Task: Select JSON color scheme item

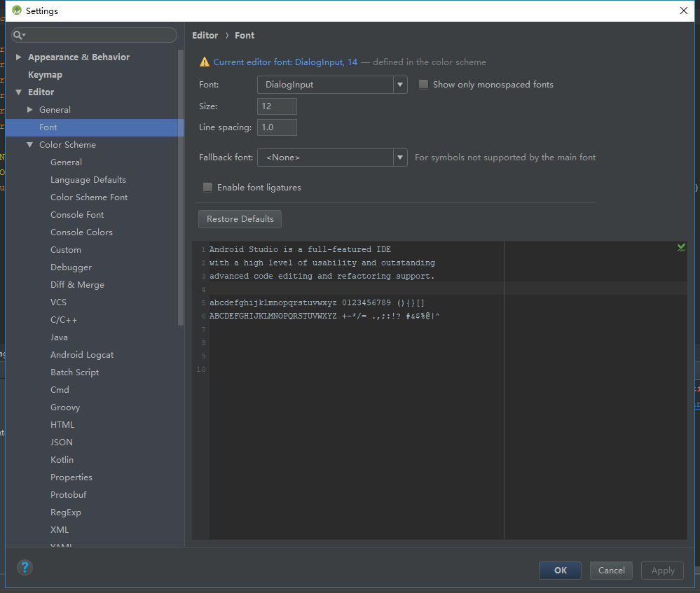Action: pos(61,442)
